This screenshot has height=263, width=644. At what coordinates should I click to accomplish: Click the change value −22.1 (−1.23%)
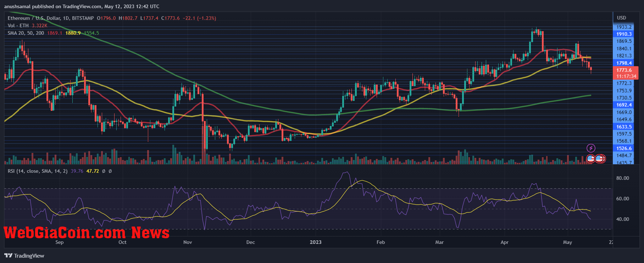pos(199,18)
